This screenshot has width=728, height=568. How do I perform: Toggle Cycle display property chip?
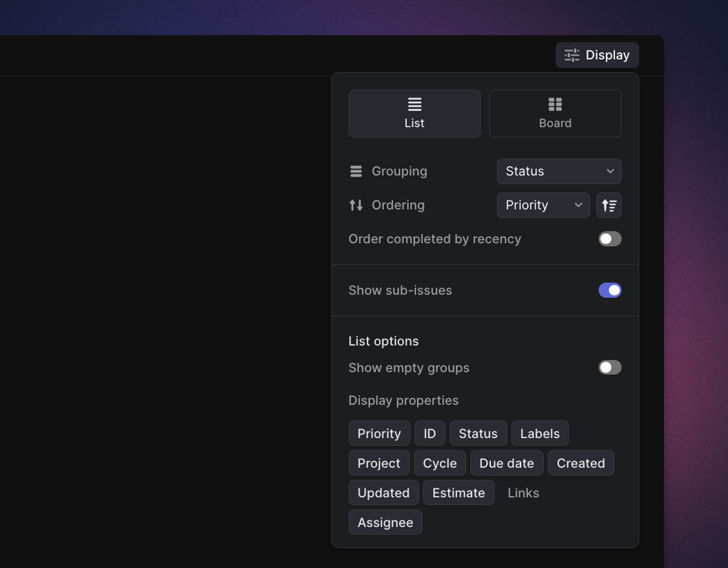440,463
